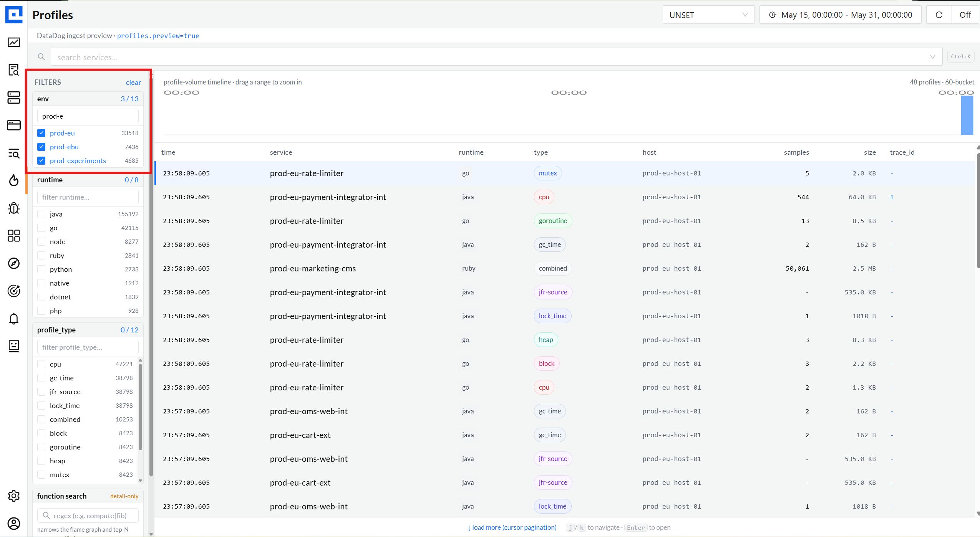
Task: Open trace_id 1 link
Action: 892,197
